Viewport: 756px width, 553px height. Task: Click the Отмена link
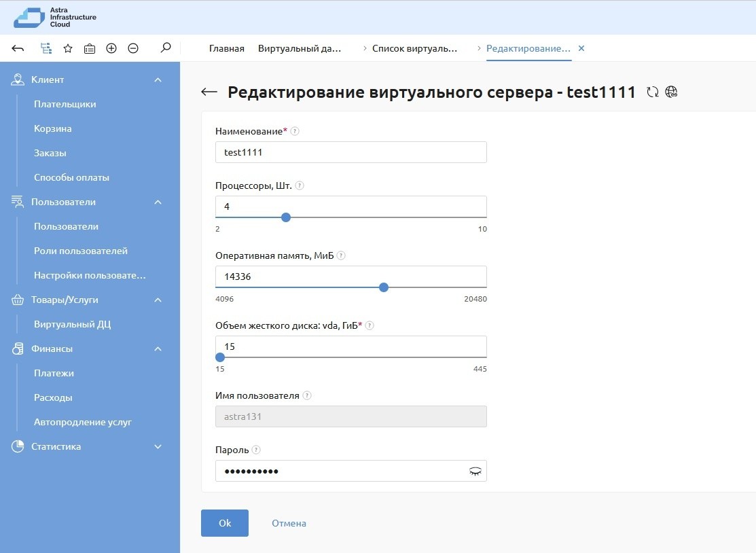coord(289,523)
